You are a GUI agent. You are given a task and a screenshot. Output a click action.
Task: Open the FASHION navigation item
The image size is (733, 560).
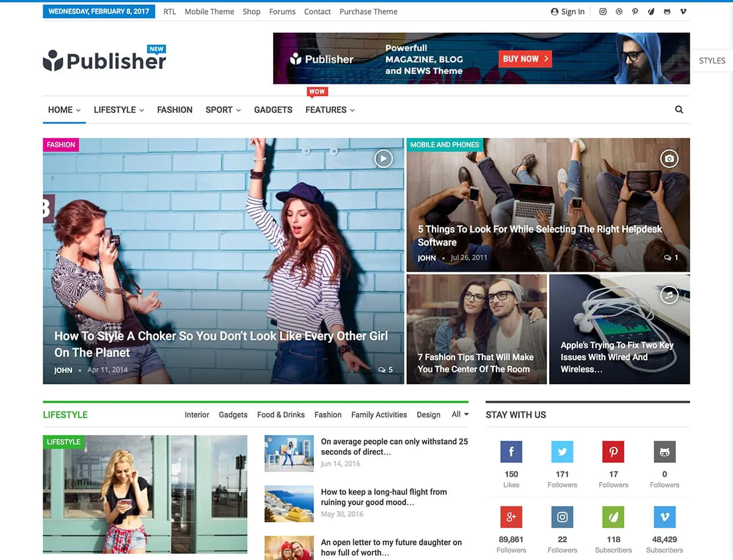pos(175,110)
